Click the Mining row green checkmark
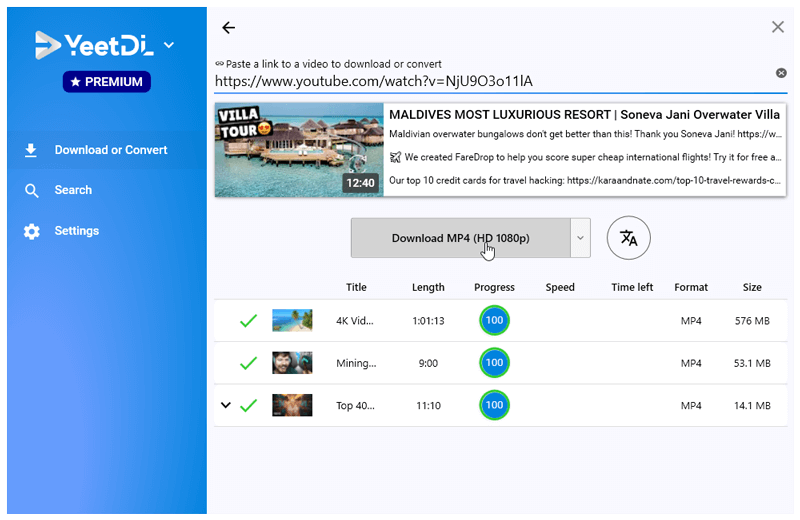 (248, 363)
